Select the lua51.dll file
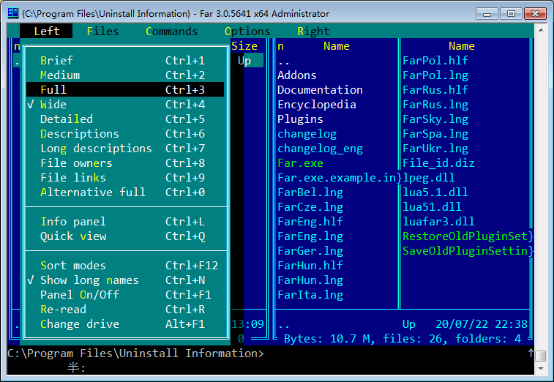554x382 pixels. coord(432,207)
